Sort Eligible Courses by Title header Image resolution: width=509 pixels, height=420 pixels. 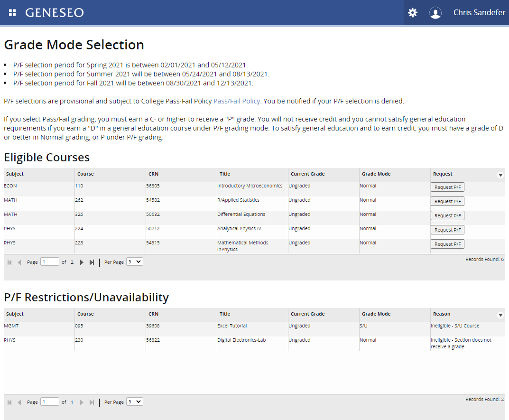[225, 174]
